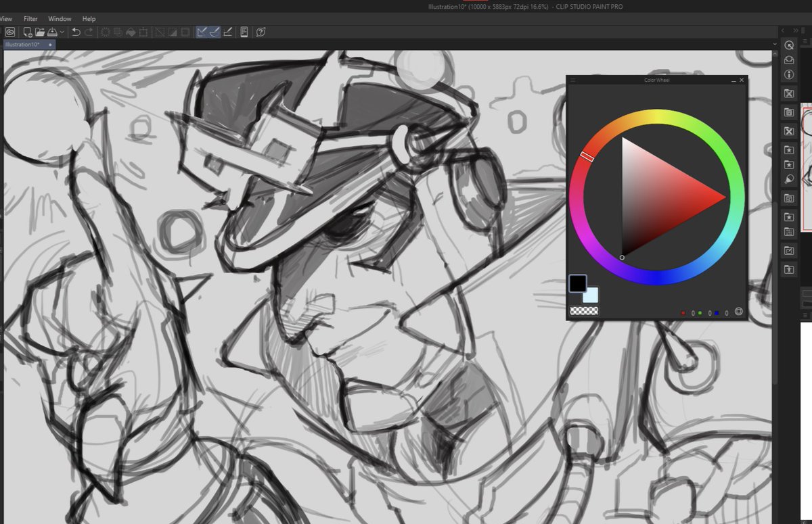Open the second star-folder material icon
Viewport: 812px width, 524px height.
click(788, 164)
